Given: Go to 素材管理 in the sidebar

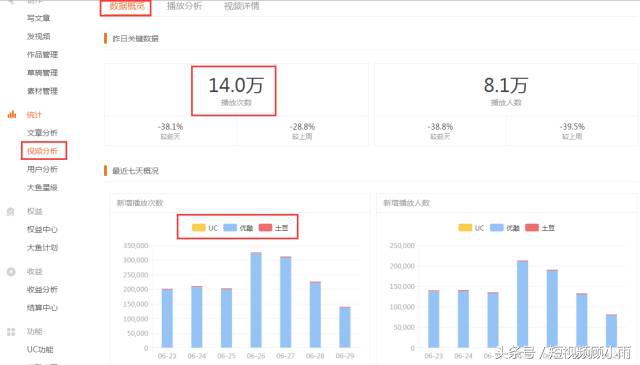Looking at the screenshot, I should click(x=42, y=91).
